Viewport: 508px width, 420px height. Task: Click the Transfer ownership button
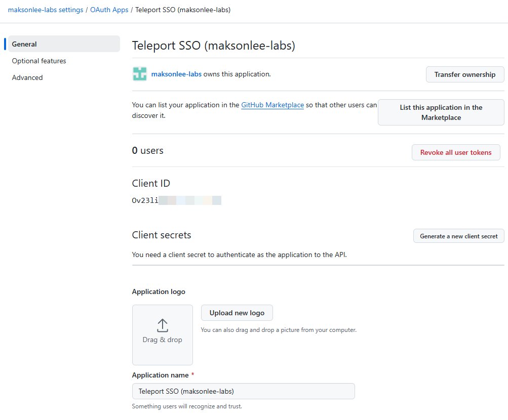coord(465,74)
